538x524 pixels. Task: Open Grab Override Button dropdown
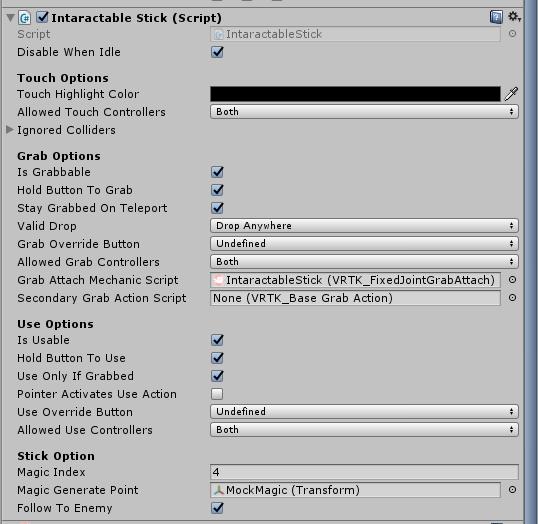[364, 244]
